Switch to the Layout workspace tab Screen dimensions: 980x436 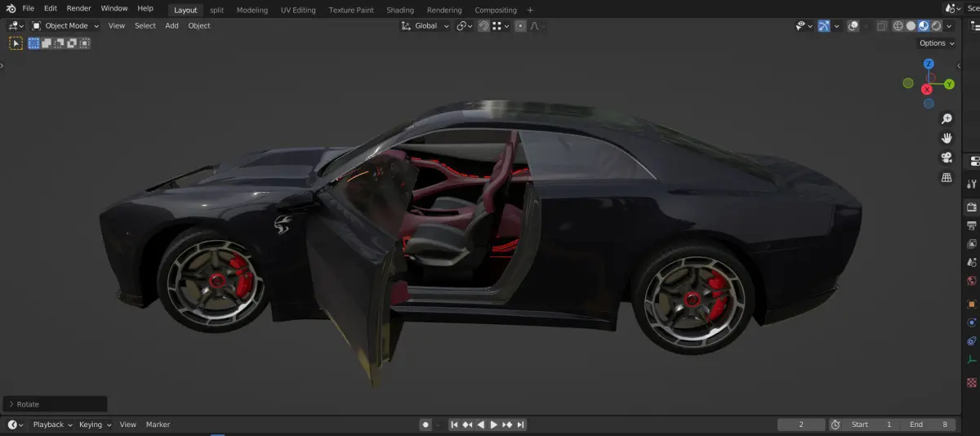pyautogui.click(x=185, y=10)
